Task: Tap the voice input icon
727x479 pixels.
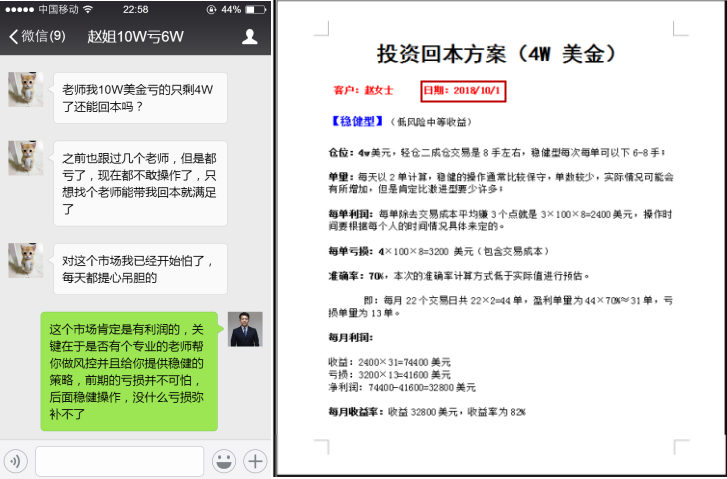Action: click(16, 461)
